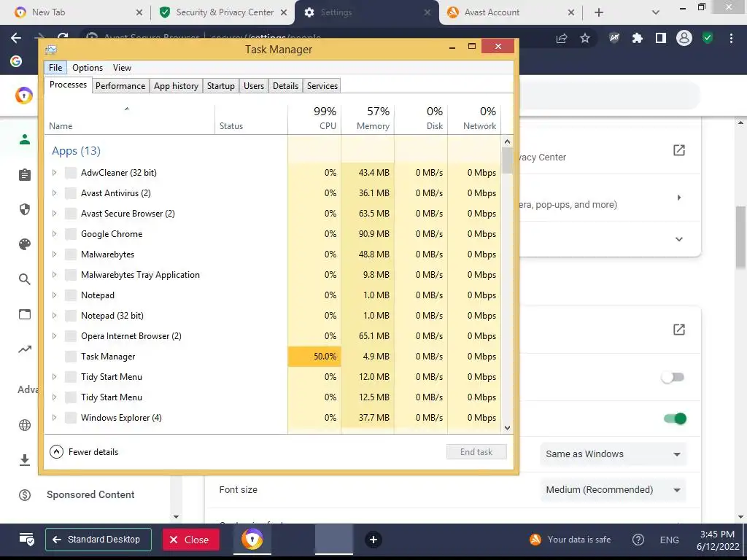Open the tab search chevron in browser

pos(656,12)
